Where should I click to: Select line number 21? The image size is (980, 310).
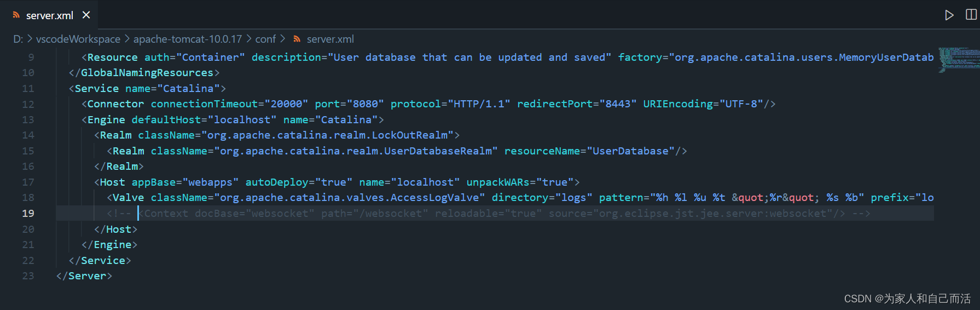[28, 245]
